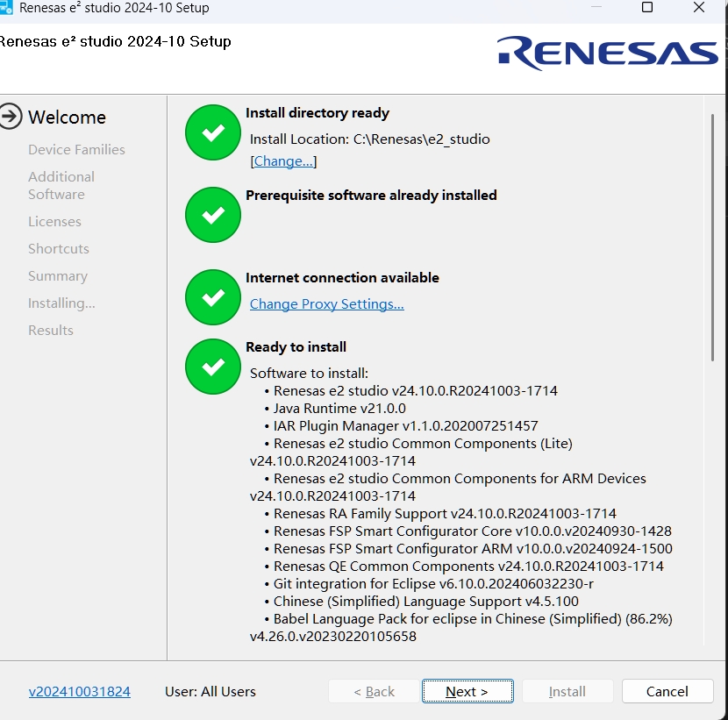Go to Licenses step in sidebar
This screenshot has height=720, width=728.
coord(54,222)
